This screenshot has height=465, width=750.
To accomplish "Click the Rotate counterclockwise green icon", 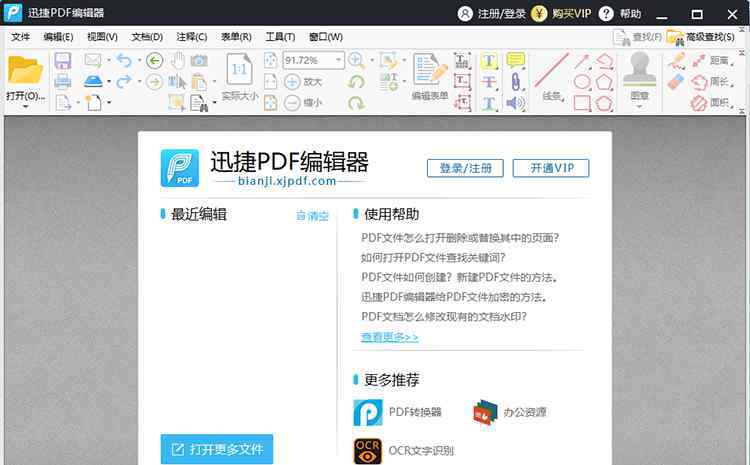I will click(356, 82).
